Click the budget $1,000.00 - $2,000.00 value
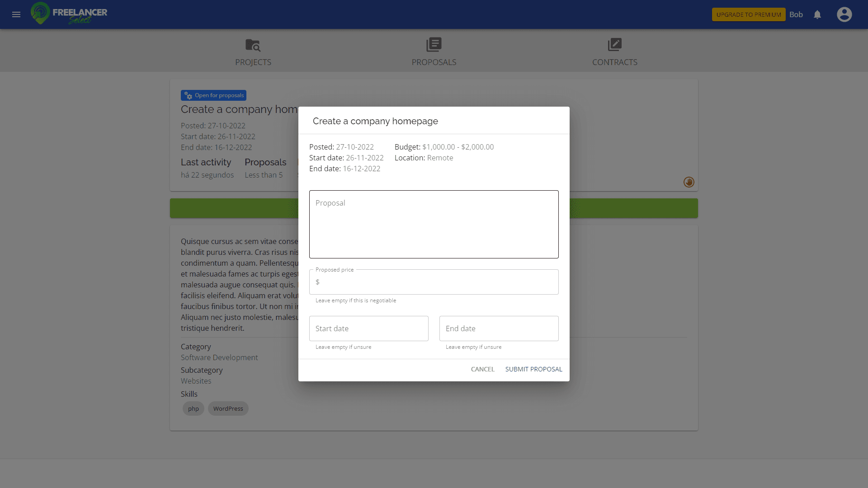Screen dimensions: 868x488 point(458,147)
